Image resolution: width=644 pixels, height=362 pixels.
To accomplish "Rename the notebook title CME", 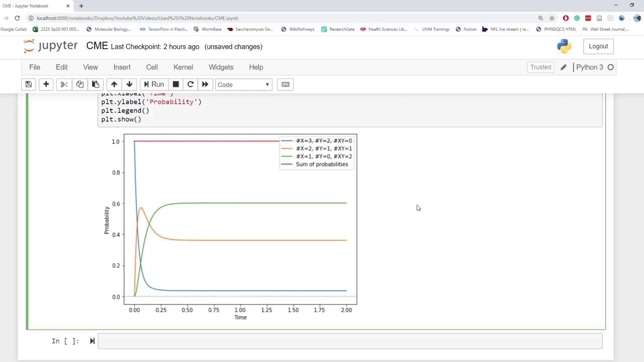I will [97, 46].
